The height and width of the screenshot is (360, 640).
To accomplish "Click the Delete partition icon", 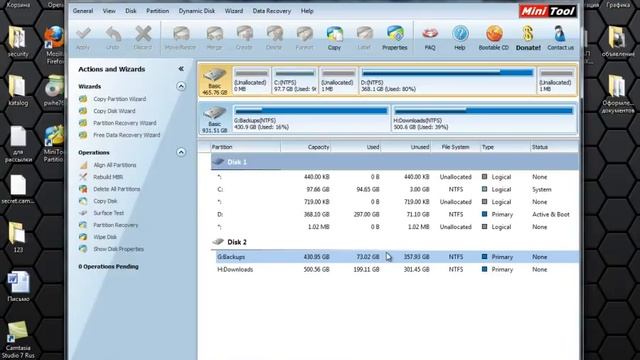I will tap(274, 38).
